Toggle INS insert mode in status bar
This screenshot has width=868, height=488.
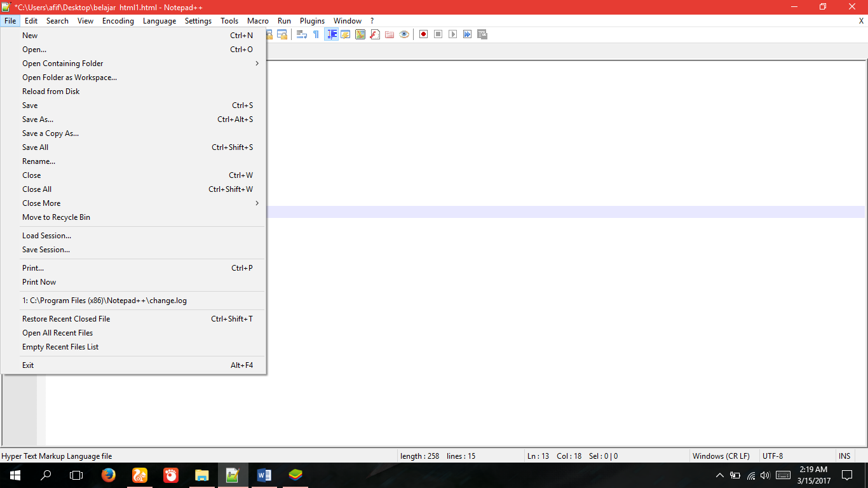click(844, 456)
